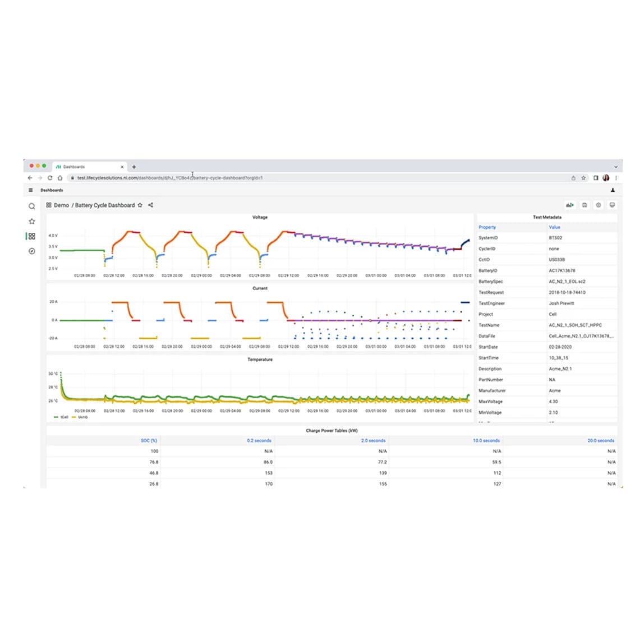
Task: Open the Dashboards grid view in sidebar
Action: click(x=32, y=236)
